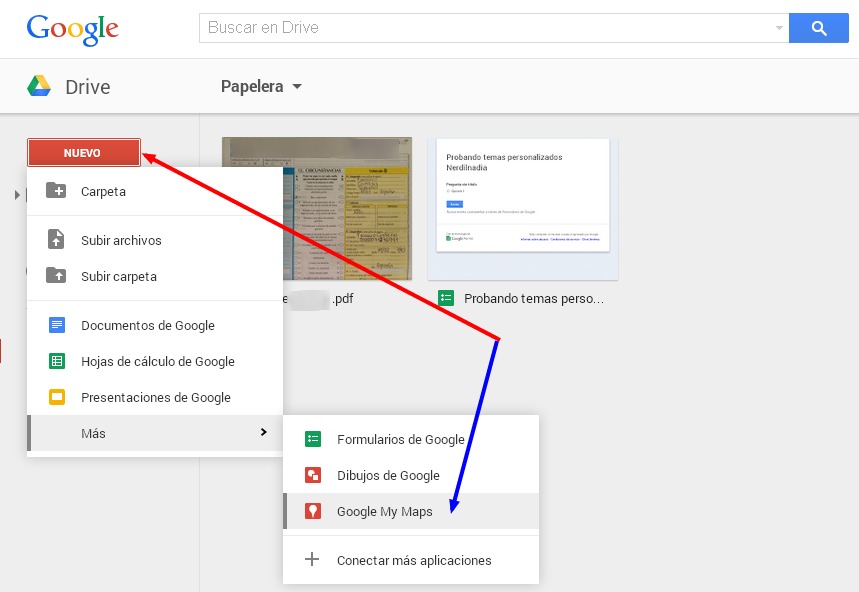Click the red NUEVO button
This screenshot has width=859, height=592.
tap(84, 152)
